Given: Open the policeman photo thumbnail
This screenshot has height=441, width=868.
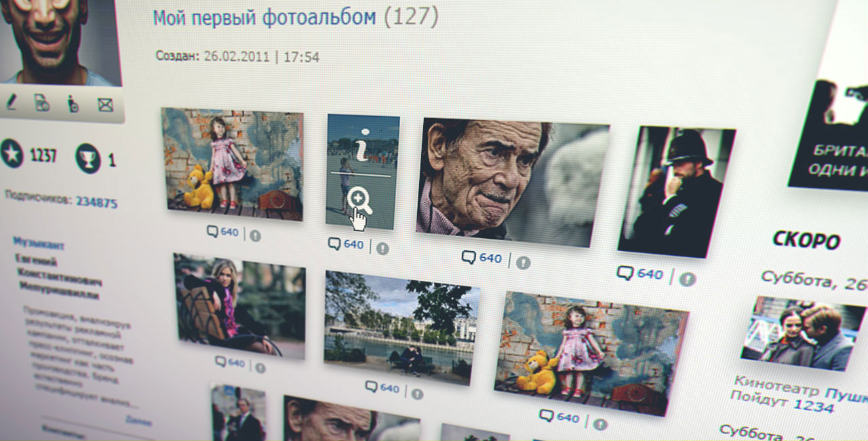Looking at the screenshot, I should pyautogui.click(x=675, y=191).
